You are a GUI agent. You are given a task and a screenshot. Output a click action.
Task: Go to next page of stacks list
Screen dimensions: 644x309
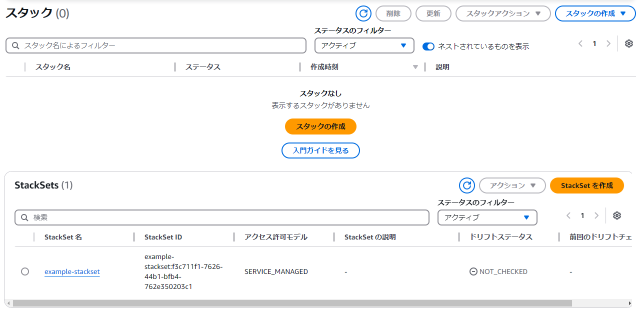(x=608, y=43)
